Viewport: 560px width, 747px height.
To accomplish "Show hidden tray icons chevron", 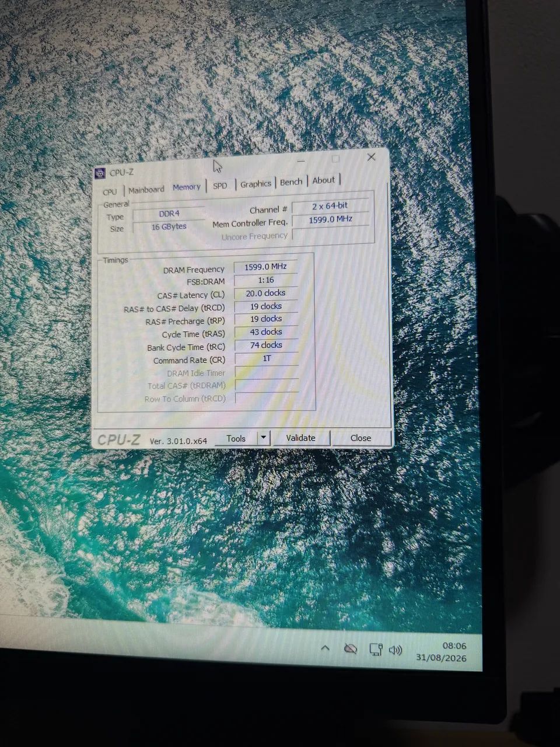I will (x=325, y=648).
